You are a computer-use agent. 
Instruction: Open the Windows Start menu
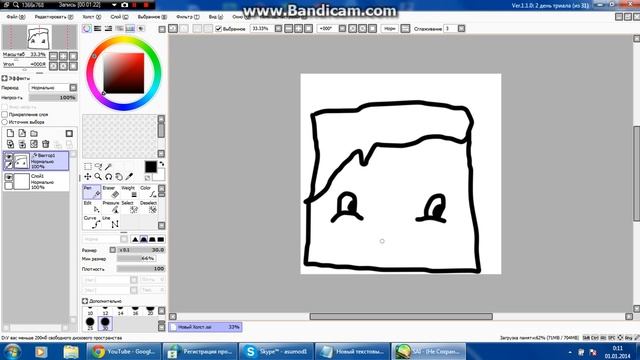pyautogui.click(x=13, y=351)
